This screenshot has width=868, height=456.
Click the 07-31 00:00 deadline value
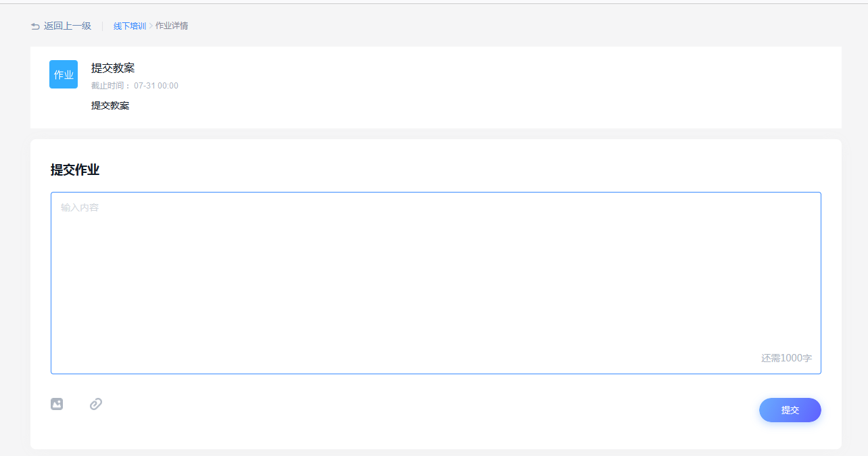pos(156,86)
